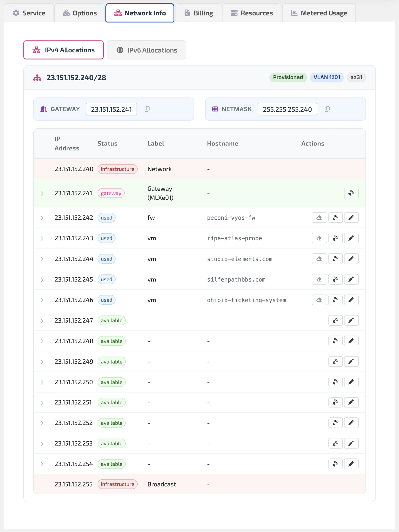Click satellite-dish icon in studio-elements.com row
The width and height of the screenshot is (399, 532).
point(335,259)
